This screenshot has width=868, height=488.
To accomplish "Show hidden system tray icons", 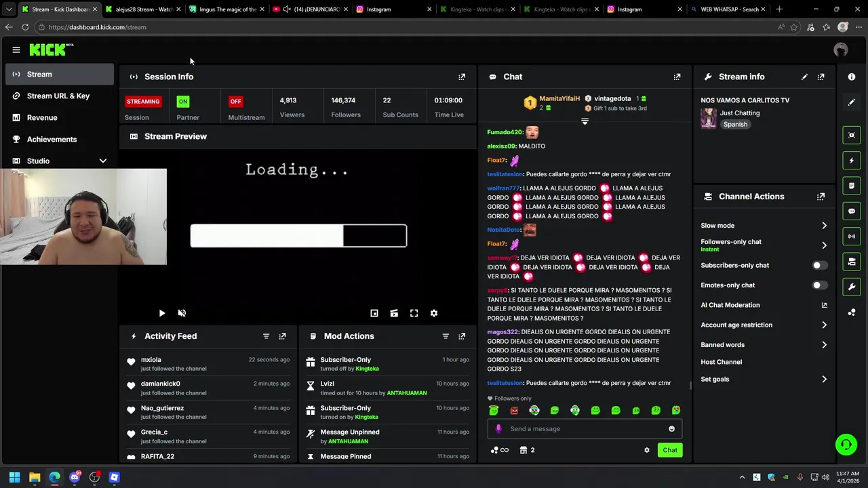I will pos(742,477).
